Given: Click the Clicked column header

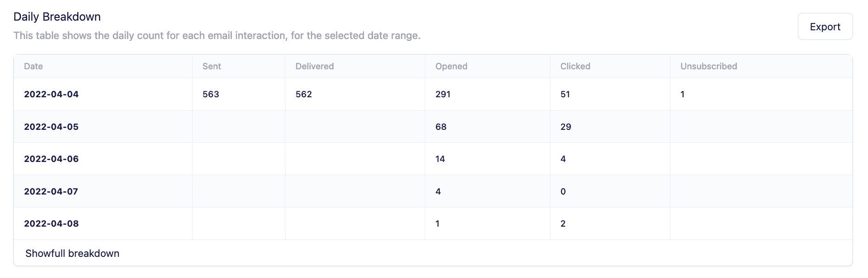Looking at the screenshot, I should tap(575, 66).
